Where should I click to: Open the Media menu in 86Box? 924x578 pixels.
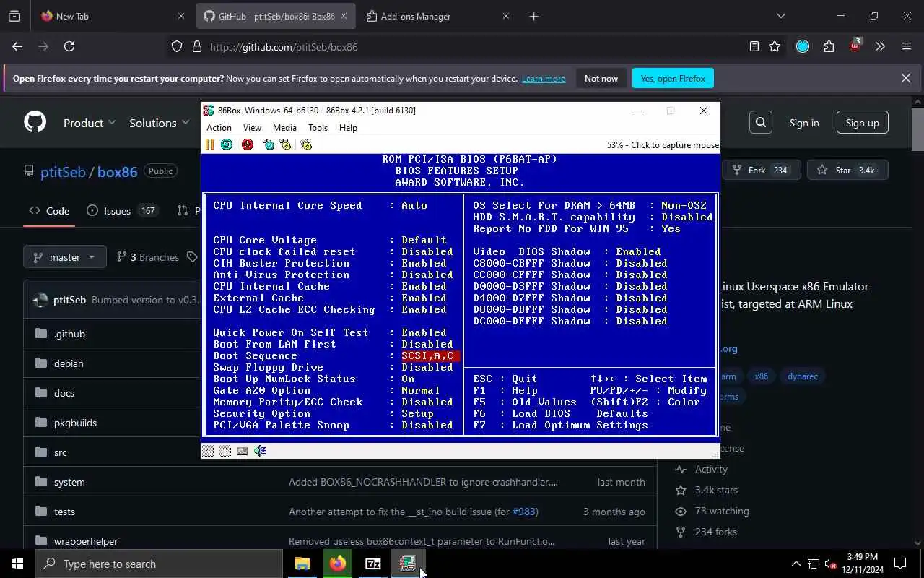[284, 128]
